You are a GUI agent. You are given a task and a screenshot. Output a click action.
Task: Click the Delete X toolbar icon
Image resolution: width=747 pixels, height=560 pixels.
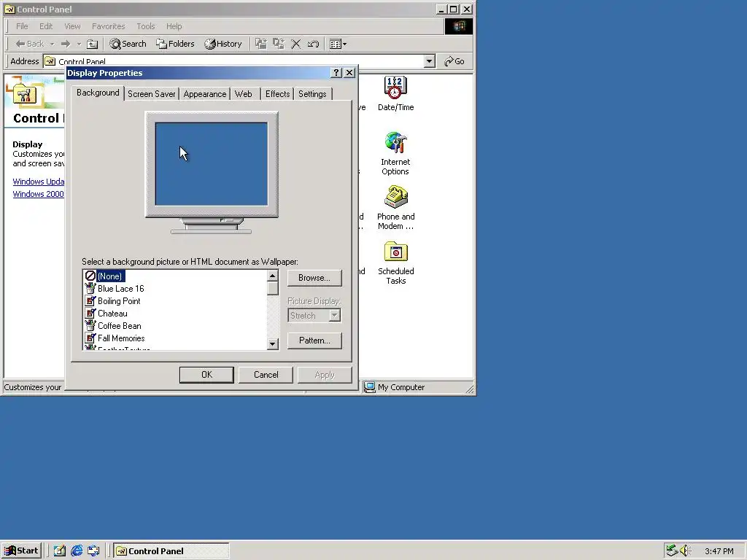296,44
